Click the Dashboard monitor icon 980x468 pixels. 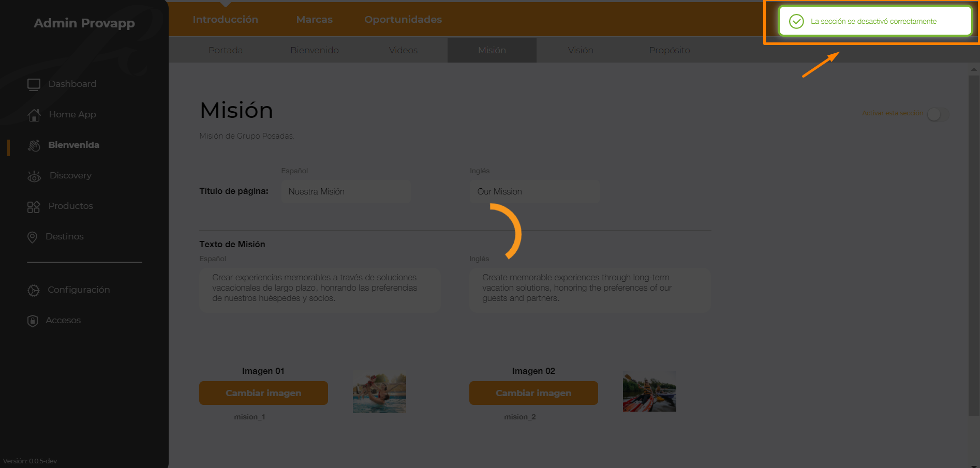[x=34, y=84]
